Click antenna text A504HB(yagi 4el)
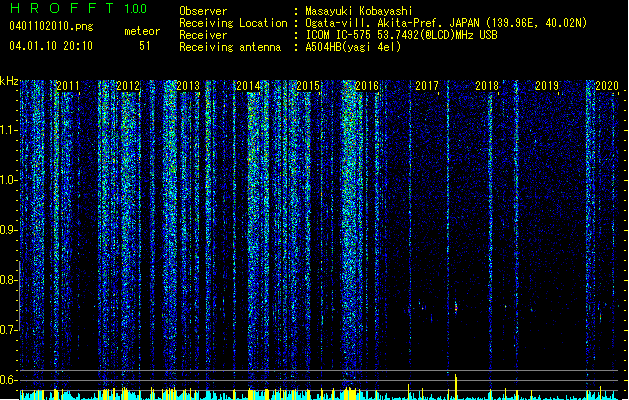The height and width of the screenshot is (400, 629). click(353, 47)
